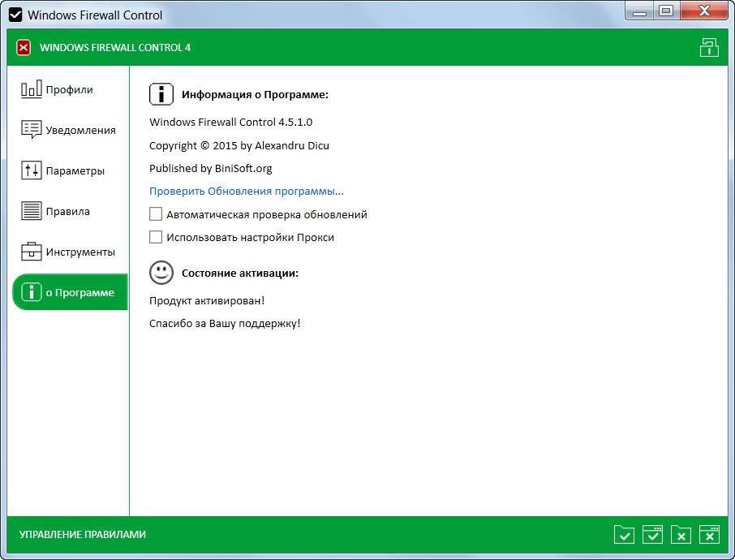Maximize the Windows Firewall Control window
The width and height of the screenshot is (735, 560).
[666, 11]
